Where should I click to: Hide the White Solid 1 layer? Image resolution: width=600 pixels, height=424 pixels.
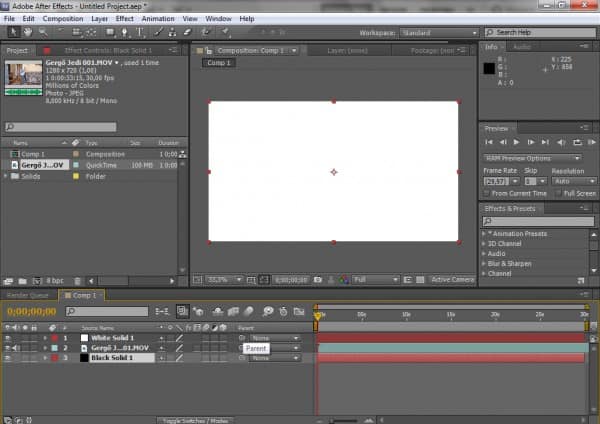click(x=8, y=338)
